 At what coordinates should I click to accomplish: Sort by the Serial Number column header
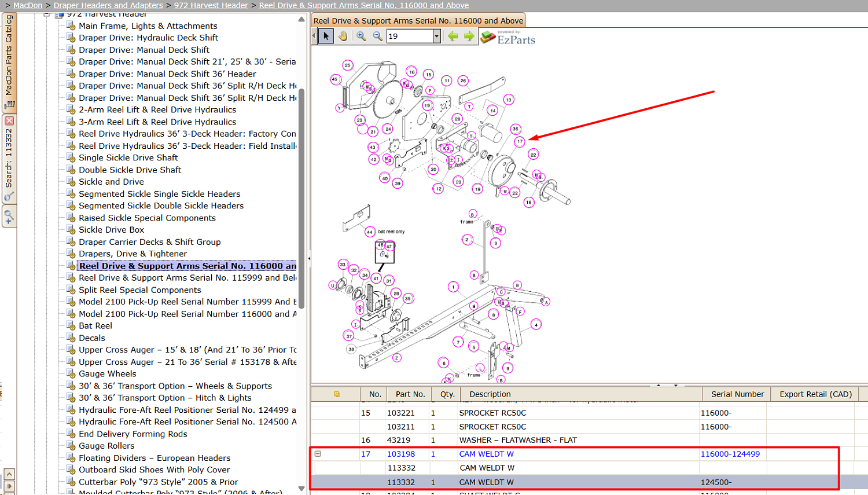pyautogui.click(x=737, y=394)
